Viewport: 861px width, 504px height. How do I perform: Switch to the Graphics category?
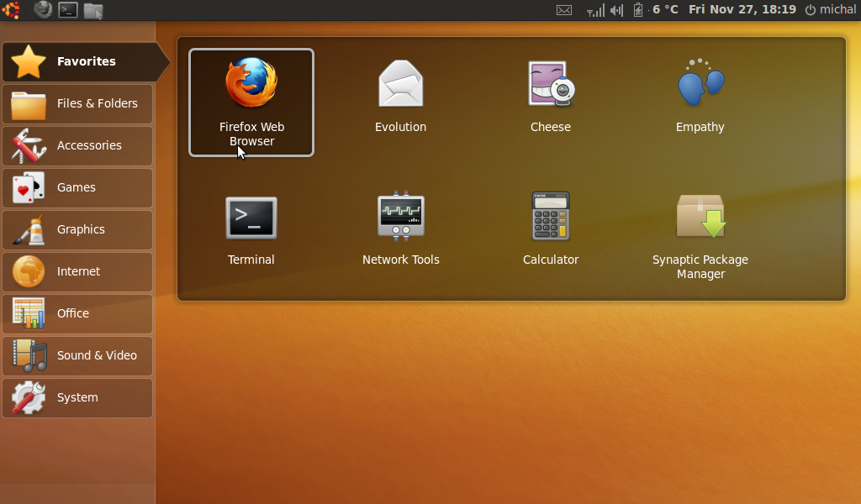click(x=77, y=230)
